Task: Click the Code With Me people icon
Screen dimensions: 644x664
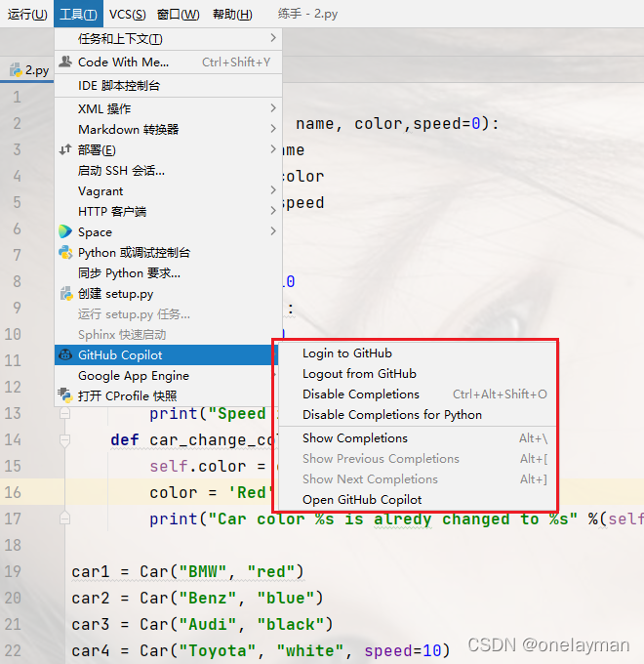Action: click(x=65, y=62)
